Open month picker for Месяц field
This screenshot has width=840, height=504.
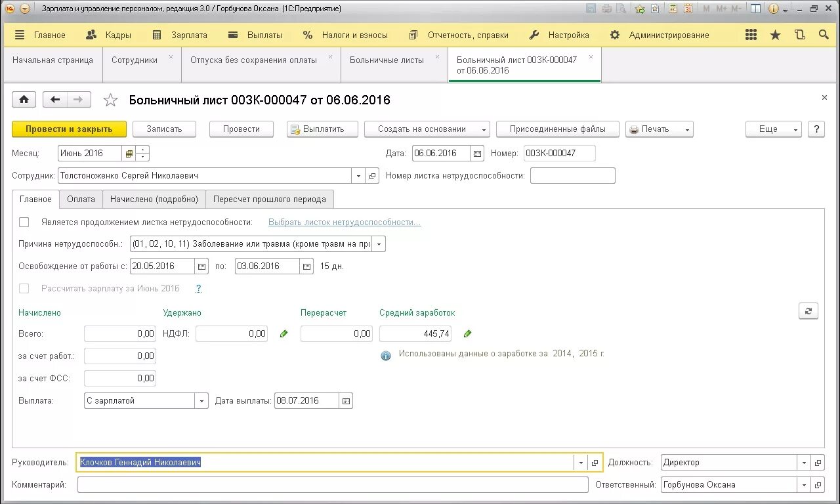click(129, 154)
